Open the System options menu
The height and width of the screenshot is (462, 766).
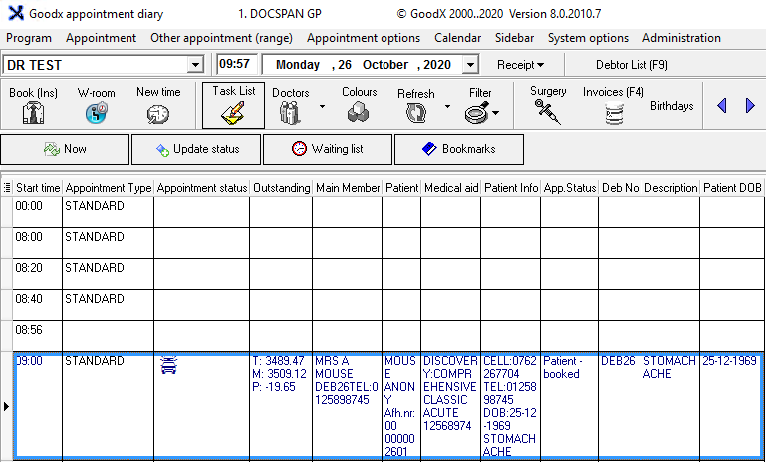point(588,38)
